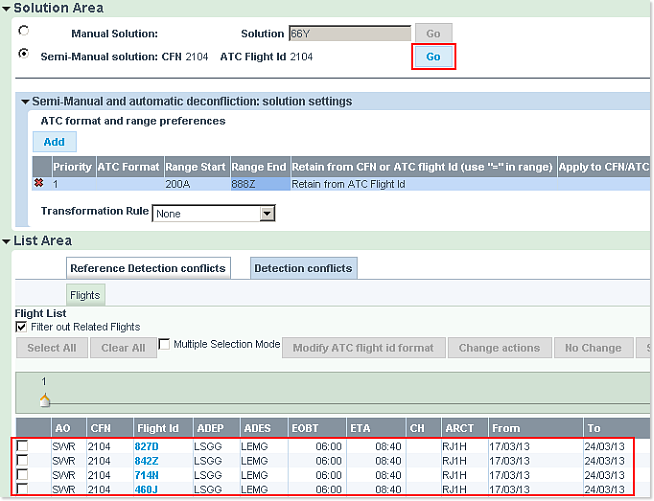
Task: Select the Semi-Manual solution radio button
Action: pyautogui.click(x=23, y=54)
